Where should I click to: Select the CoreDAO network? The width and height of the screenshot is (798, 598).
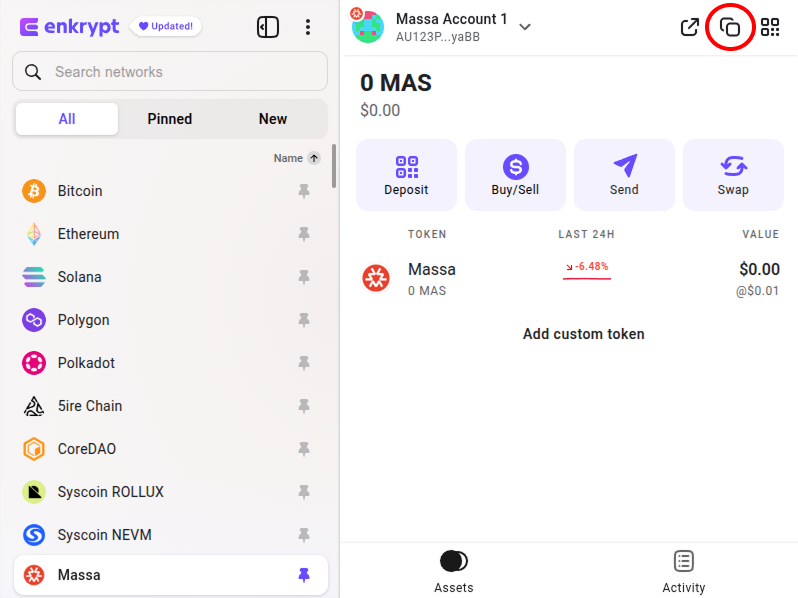tap(171, 449)
